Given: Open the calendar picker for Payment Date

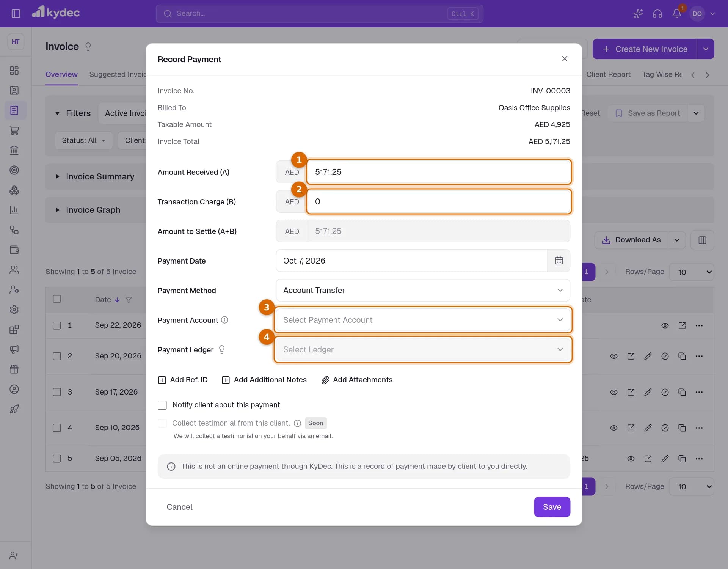Looking at the screenshot, I should coord(559,261).
